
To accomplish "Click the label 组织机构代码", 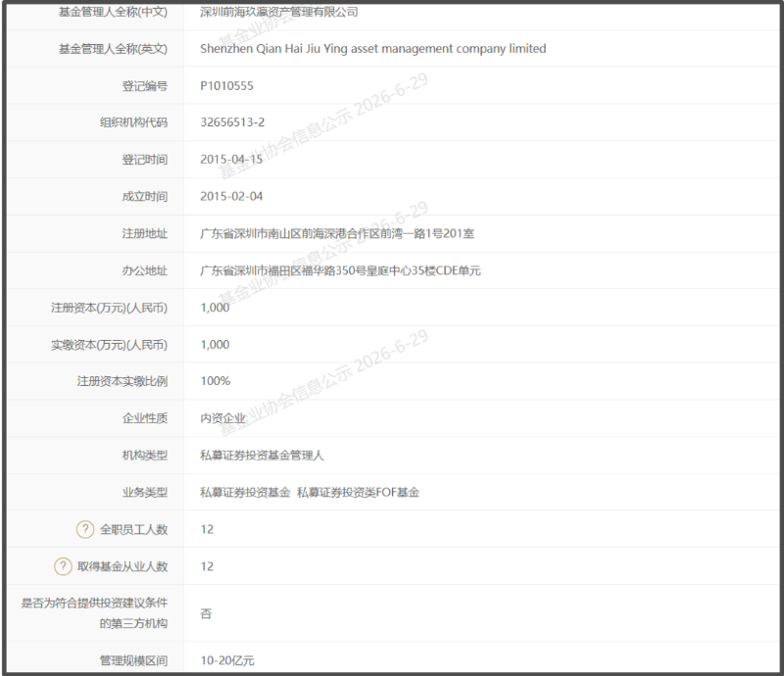I will pos(133,122).
